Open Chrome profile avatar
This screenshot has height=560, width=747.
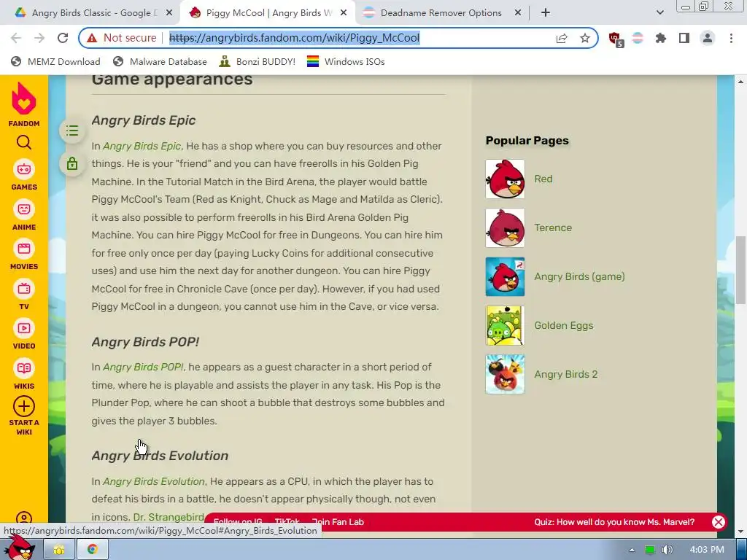pyautogui.click(x=708, y=38)
